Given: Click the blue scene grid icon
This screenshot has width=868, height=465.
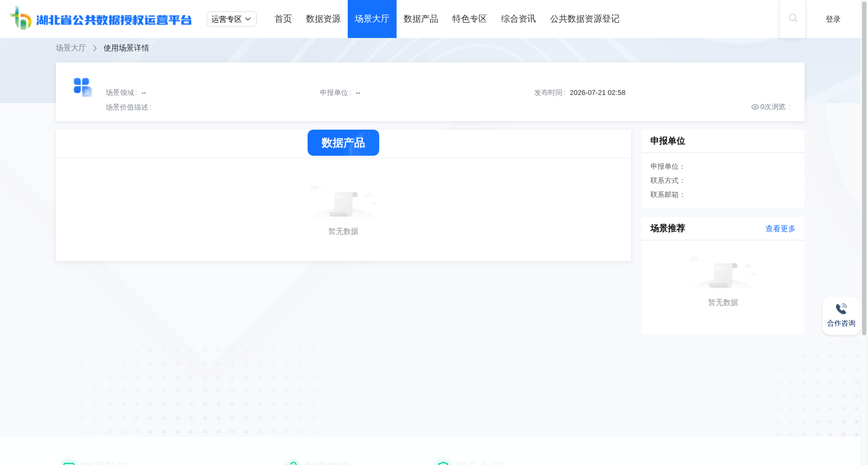Looking at the screenshot, I should pos(82,87).
